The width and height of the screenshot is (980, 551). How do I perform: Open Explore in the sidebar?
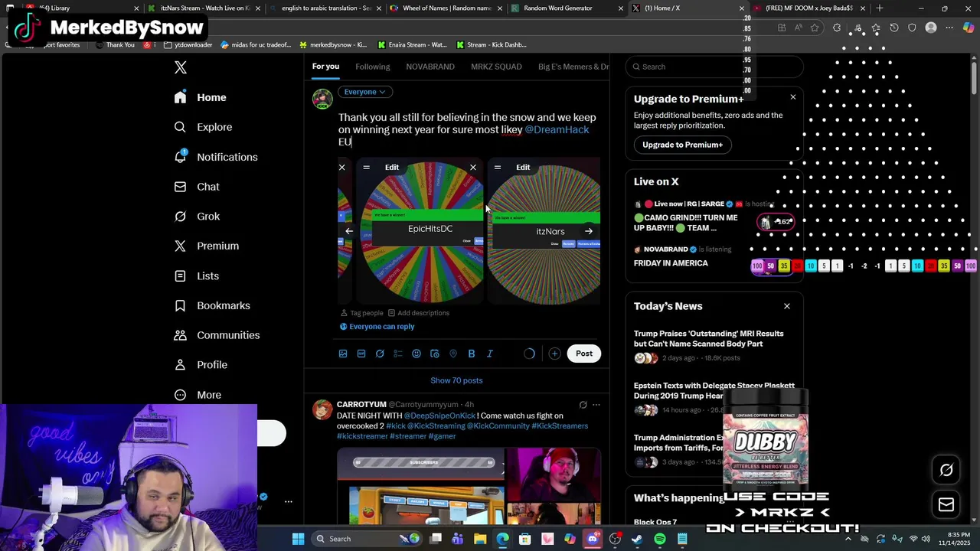203,127
